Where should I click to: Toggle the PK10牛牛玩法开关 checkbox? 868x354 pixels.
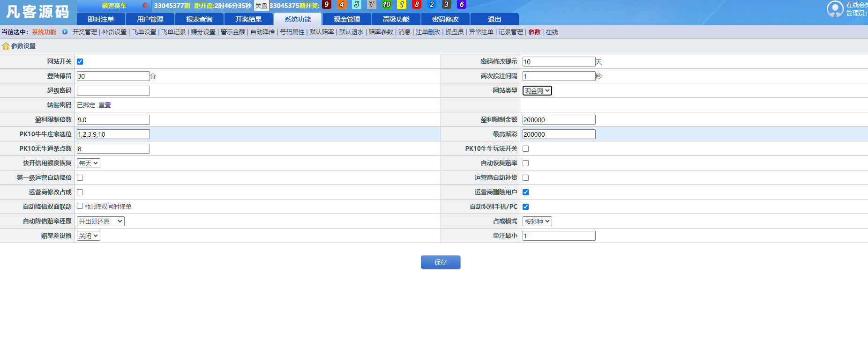(526, 148)
